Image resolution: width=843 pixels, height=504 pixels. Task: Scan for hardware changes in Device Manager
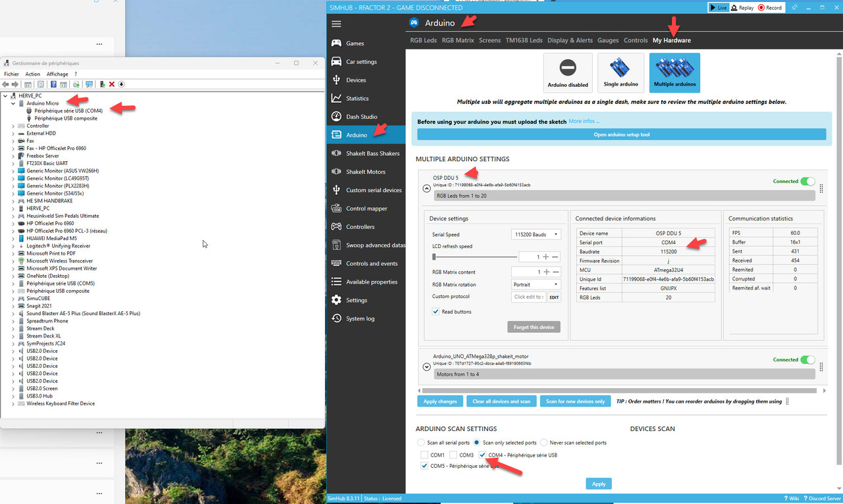point(88,84)
